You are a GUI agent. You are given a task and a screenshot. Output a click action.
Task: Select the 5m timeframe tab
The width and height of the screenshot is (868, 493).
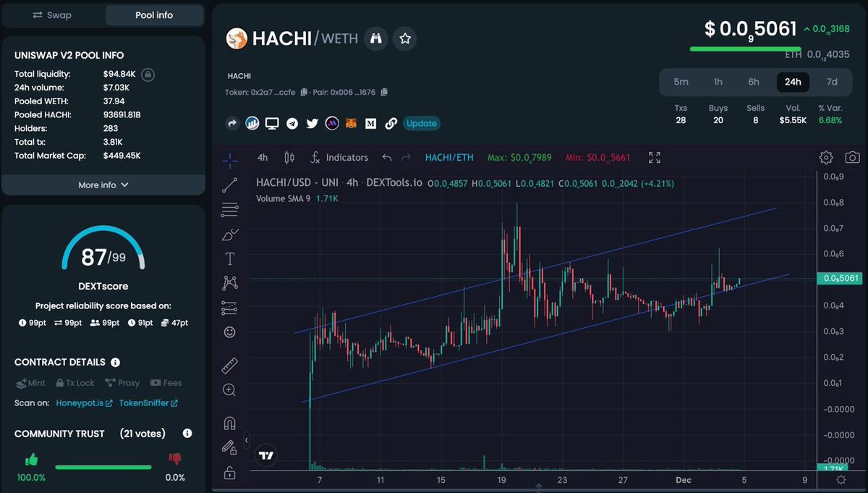click(681, 82)
